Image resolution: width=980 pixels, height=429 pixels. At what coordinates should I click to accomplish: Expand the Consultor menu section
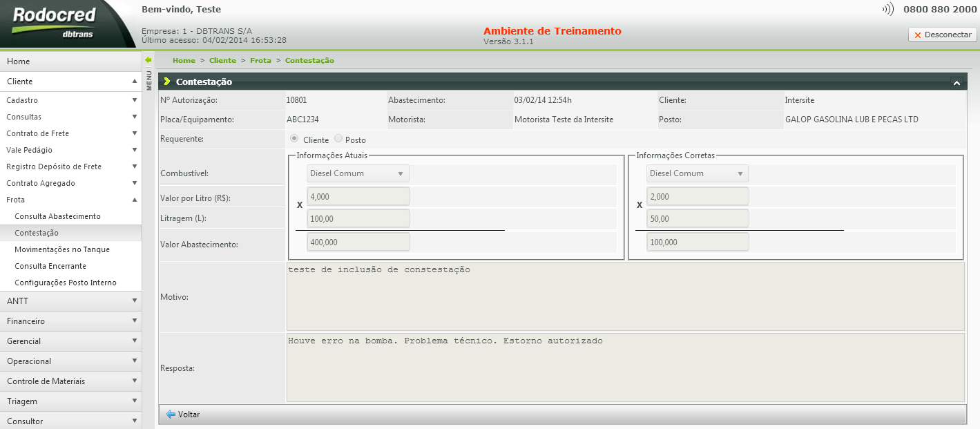[70, 421]
